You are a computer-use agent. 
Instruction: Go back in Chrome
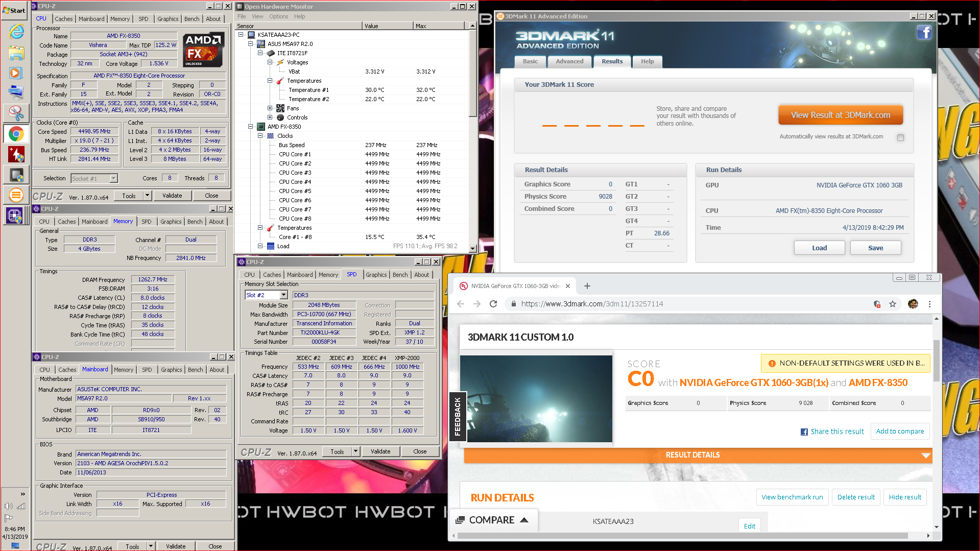461,304
